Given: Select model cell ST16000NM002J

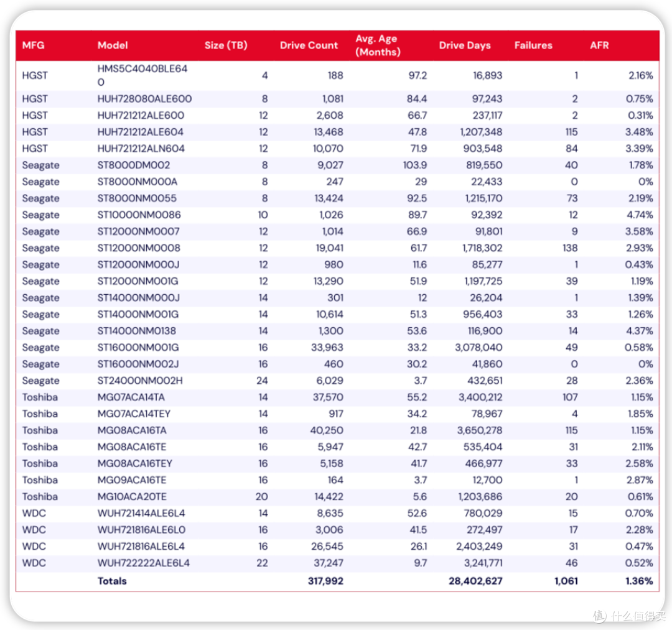Looking at the screenshot, I should click(138, 364).
